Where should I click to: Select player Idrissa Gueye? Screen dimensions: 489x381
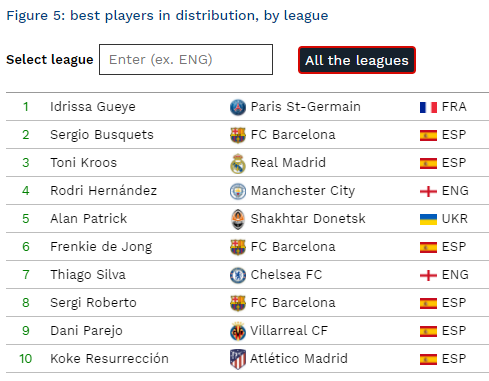click(x=93, y=107)
